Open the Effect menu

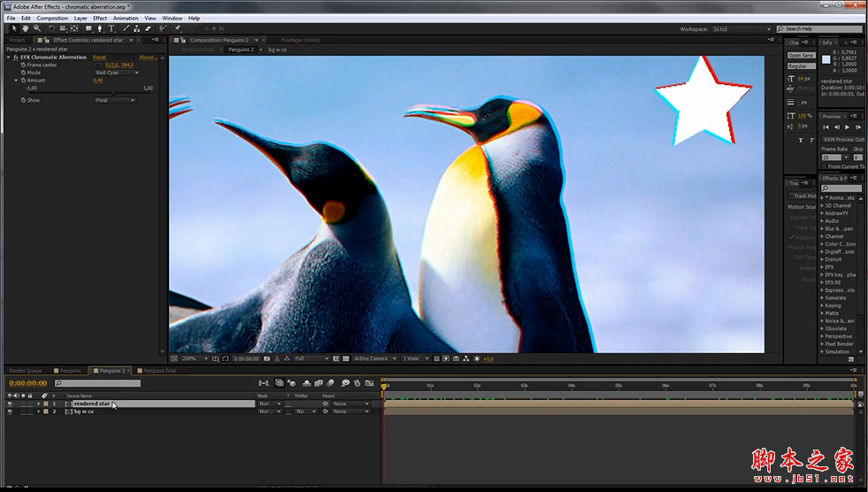pyautogui.click(x=100, y=19)
